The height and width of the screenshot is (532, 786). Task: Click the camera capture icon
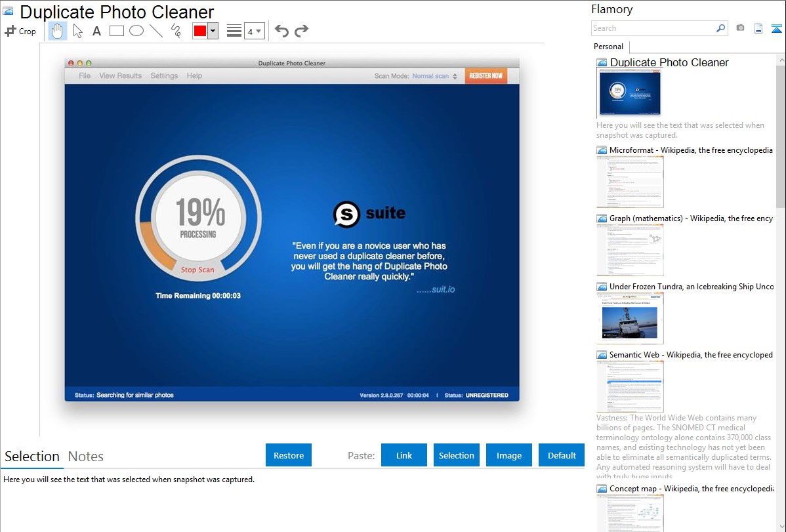click(740, 28)
